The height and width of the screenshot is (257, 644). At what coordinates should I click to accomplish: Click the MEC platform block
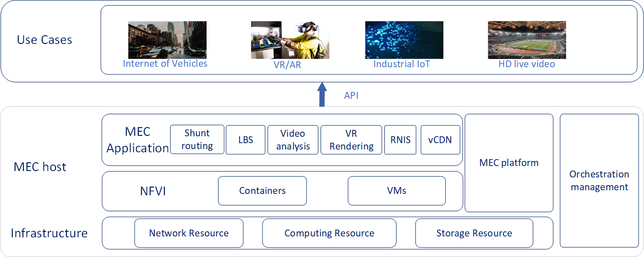point(509,163)
